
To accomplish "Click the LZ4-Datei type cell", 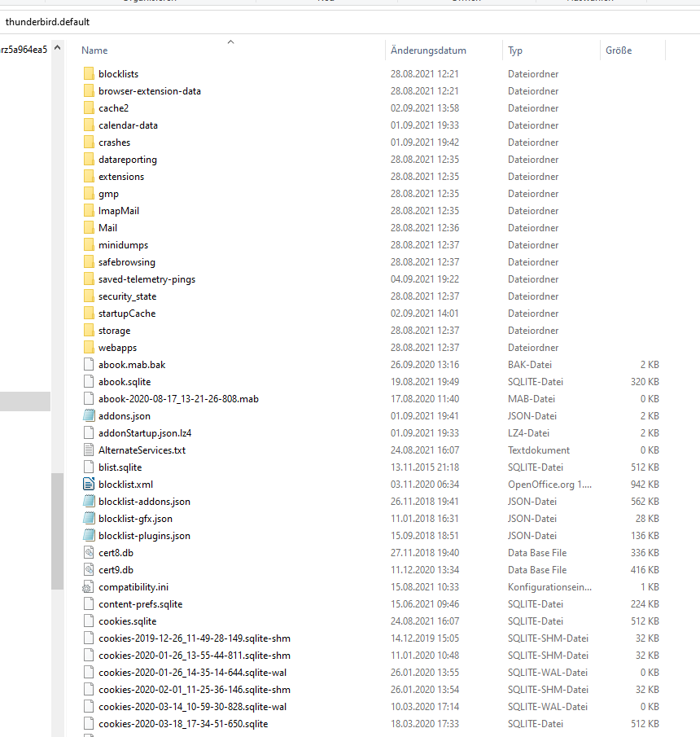I will (x=528, y=433).
